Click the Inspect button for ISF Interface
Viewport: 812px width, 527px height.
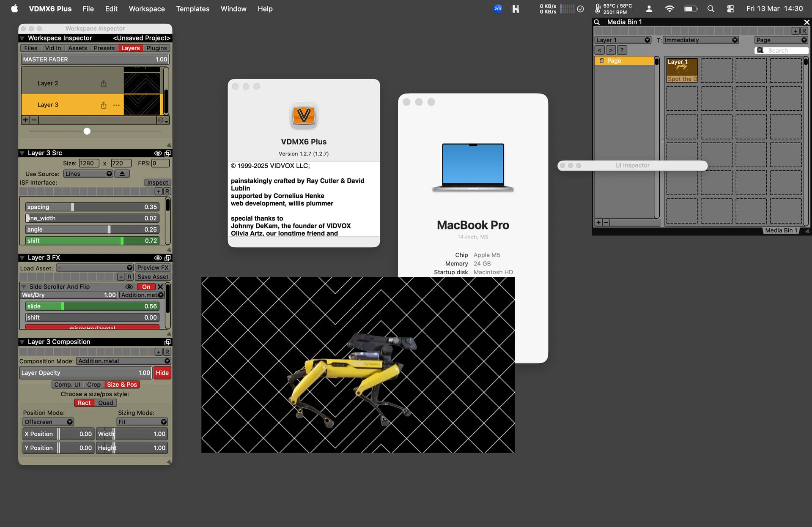click(x=157, y=183)
